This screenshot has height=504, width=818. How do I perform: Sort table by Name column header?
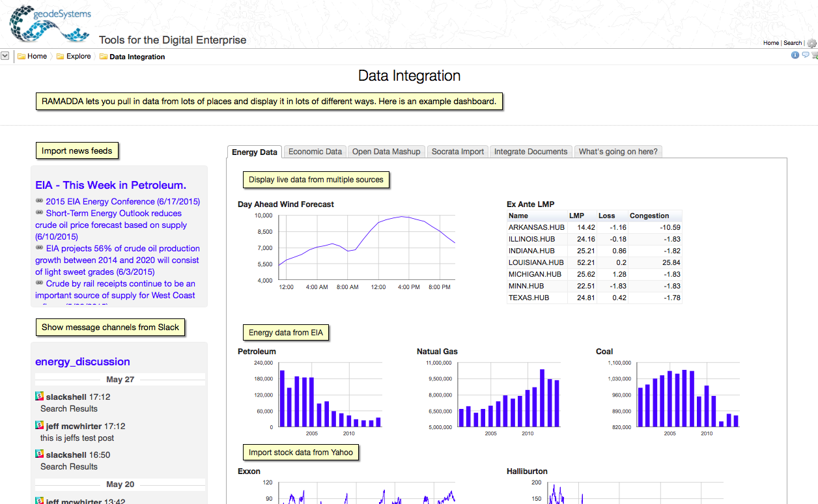(537, 216)
